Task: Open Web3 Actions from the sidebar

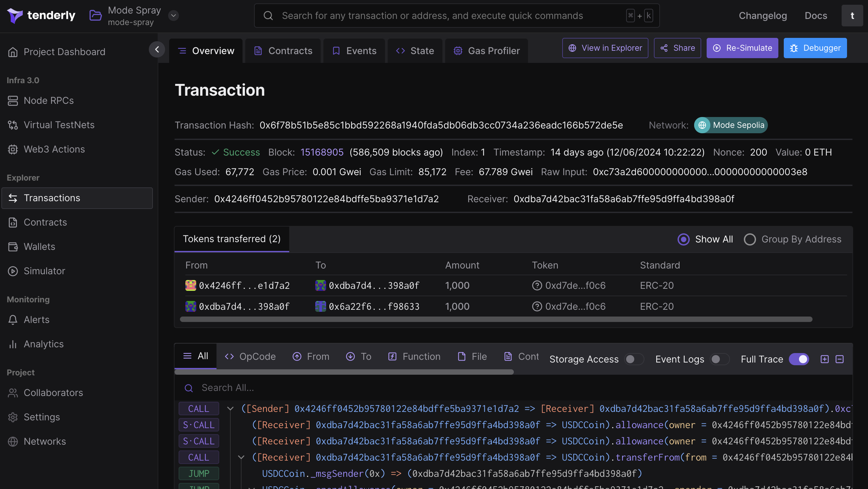Action: 54,149
